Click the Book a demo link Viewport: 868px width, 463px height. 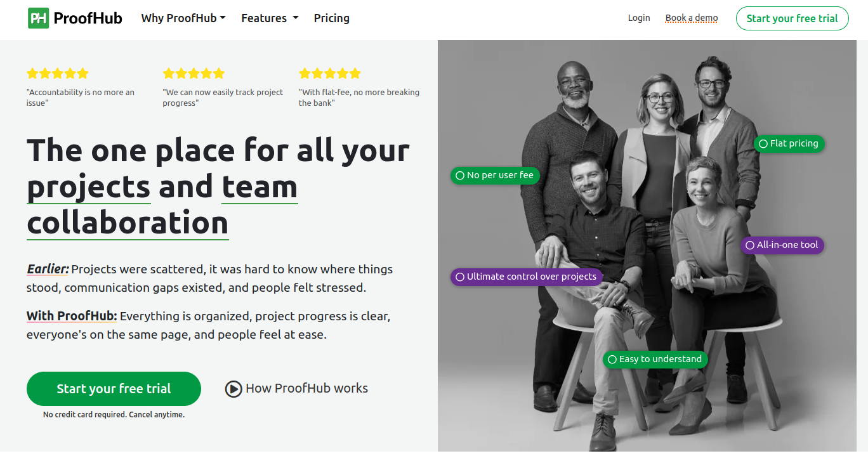coord(691,18)
